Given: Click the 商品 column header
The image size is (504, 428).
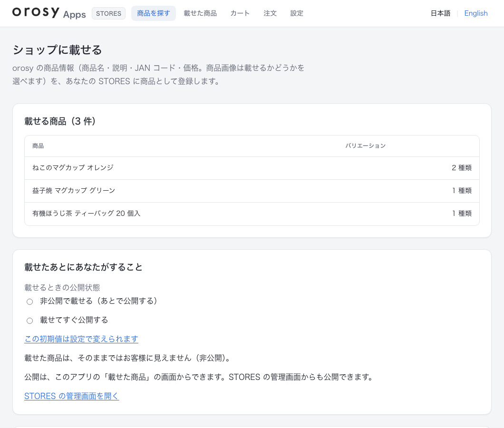Looking at the screenshot, I should 38,146.
